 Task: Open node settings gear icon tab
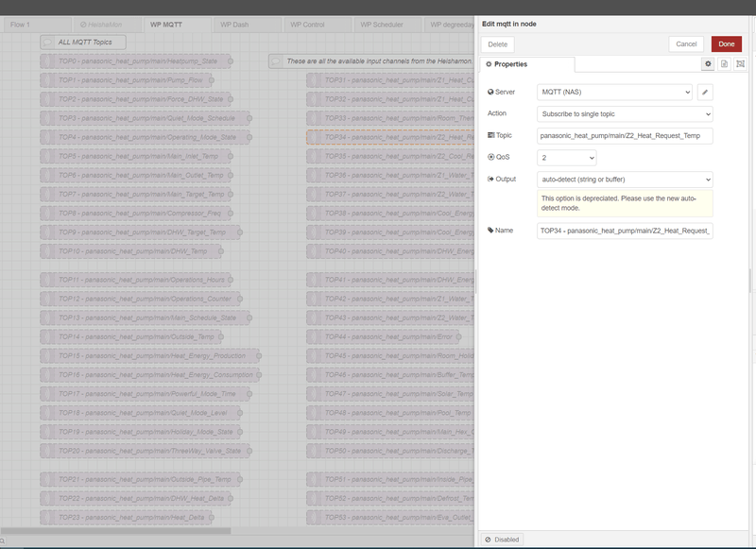click(708, 63)
